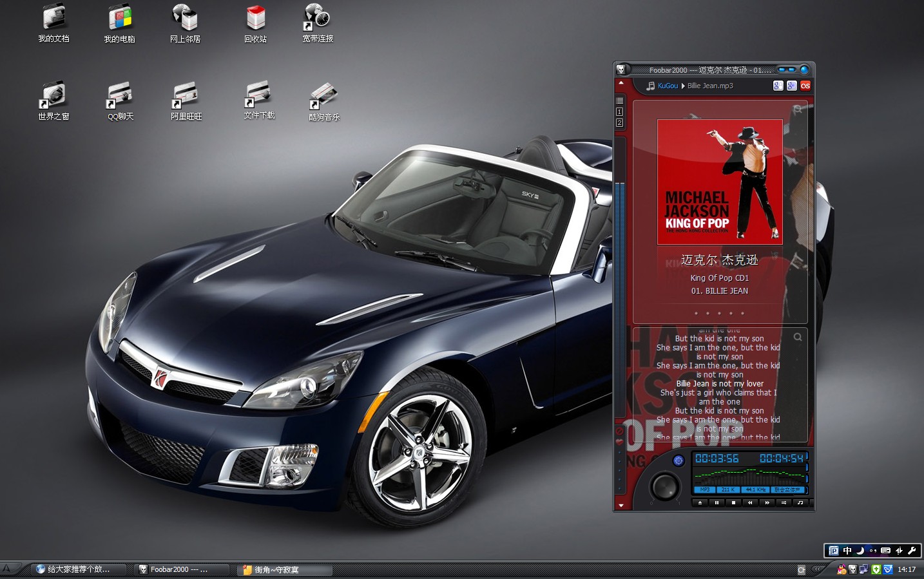
Task: Click the total time 00:04:54 display
Action: [782, 459]
